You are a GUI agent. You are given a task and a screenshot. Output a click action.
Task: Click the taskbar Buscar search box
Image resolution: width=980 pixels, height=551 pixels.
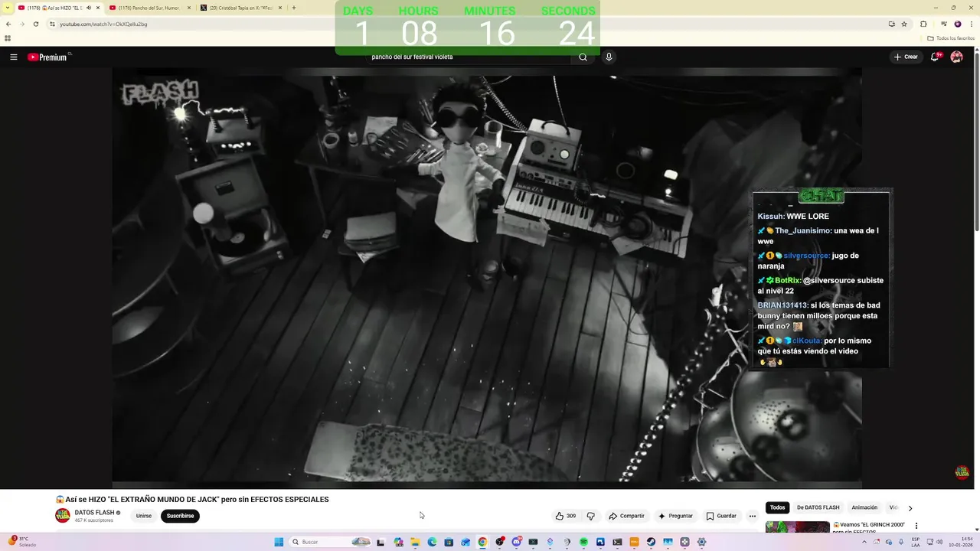tap(330, 542)
